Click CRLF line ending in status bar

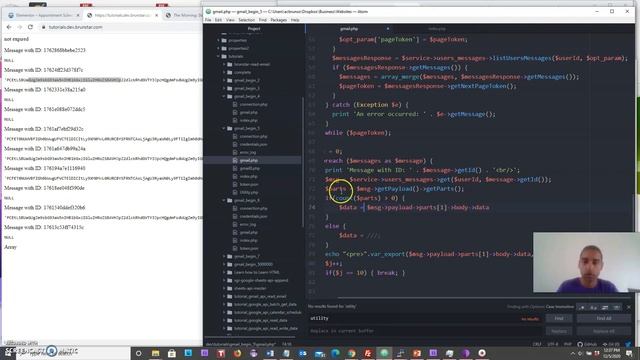(537, 344)
